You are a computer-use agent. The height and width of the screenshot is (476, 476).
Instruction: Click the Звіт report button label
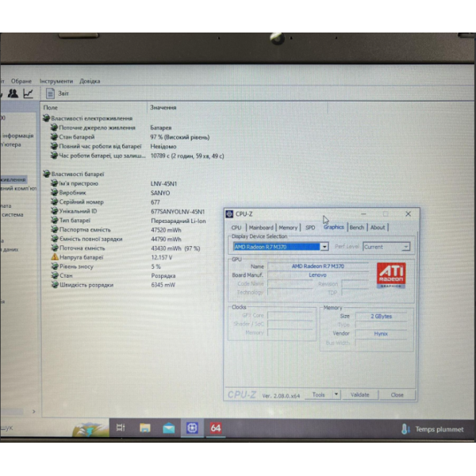click(63, 93)
